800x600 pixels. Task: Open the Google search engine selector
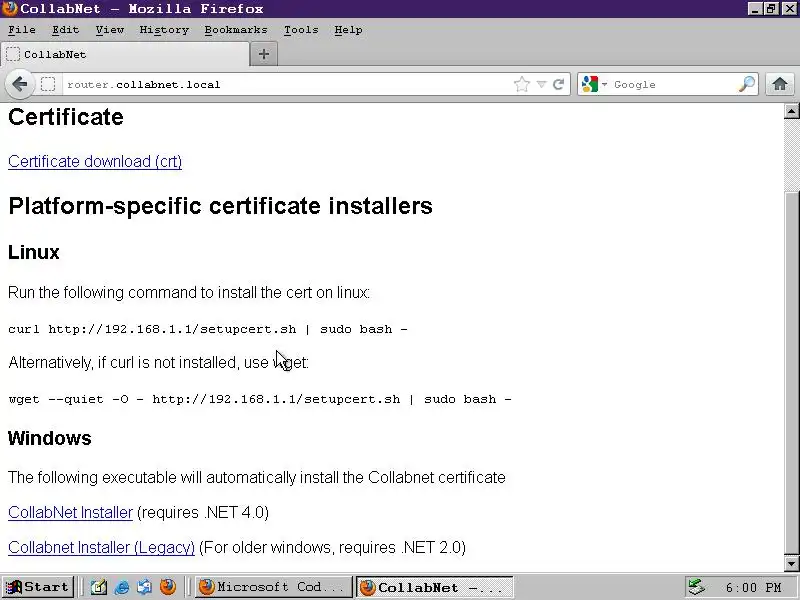[x=594, y=84]
